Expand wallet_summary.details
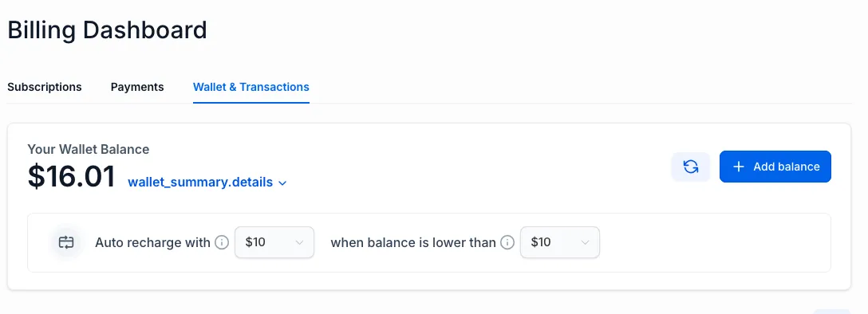Viewport: 868px width, 314px height. (207, 183)
